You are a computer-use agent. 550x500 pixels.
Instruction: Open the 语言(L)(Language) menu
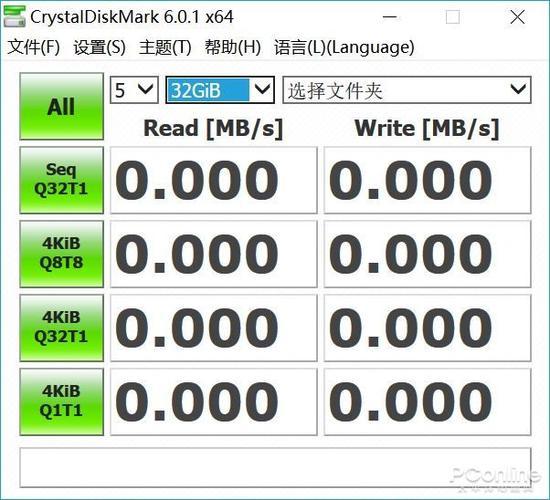coord(344,47)
